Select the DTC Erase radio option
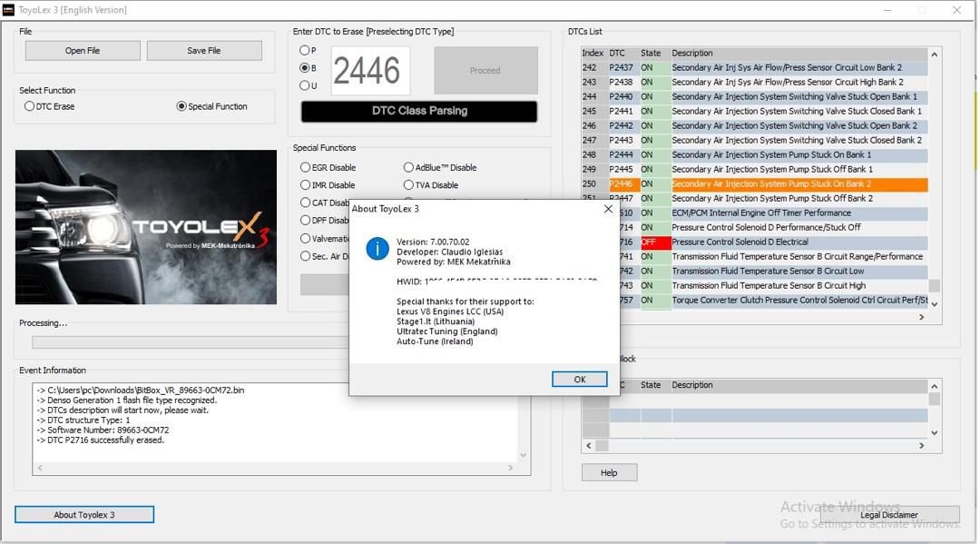 [x=30, y=106]
